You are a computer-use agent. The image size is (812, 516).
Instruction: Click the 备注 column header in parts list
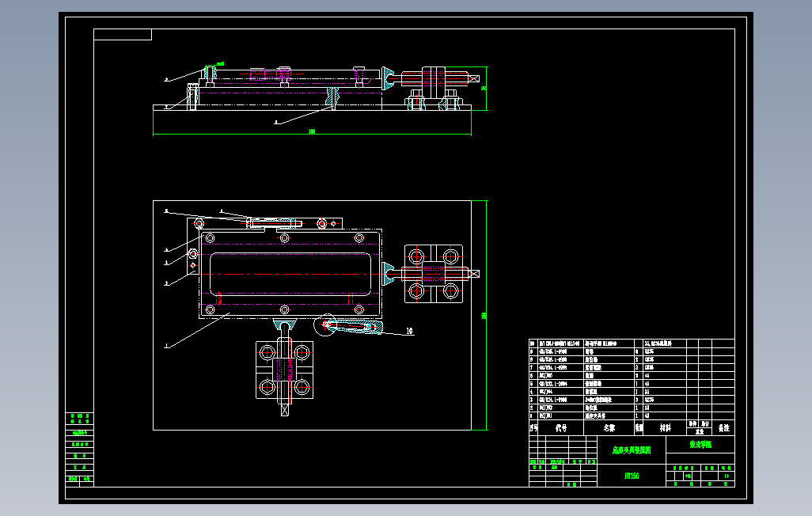coord(723,428)
